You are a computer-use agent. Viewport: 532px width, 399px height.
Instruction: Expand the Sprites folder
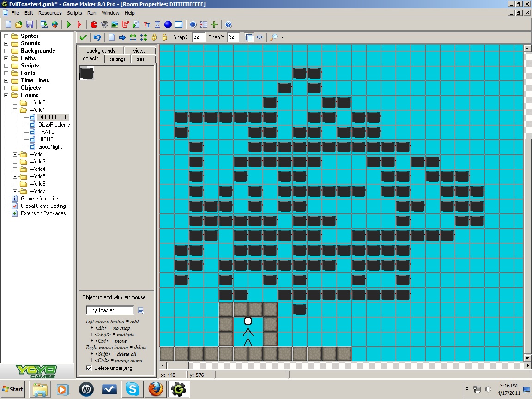(x=6, y=36)
